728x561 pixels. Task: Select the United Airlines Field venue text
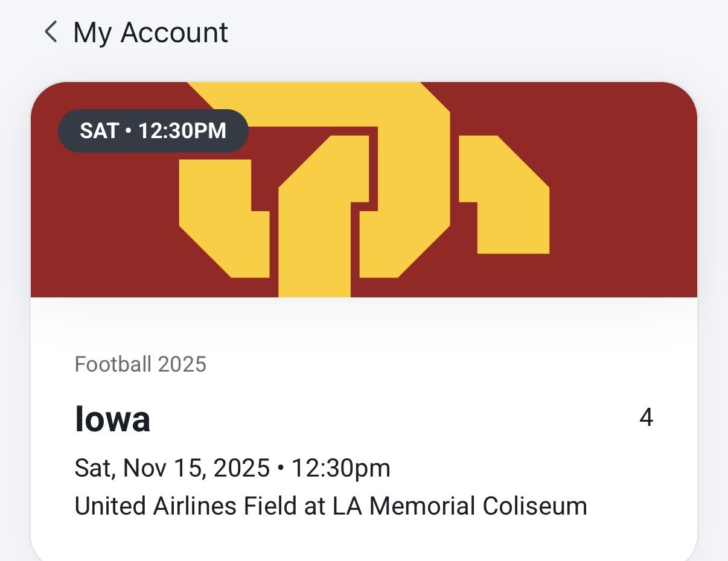tap(330, 506)
